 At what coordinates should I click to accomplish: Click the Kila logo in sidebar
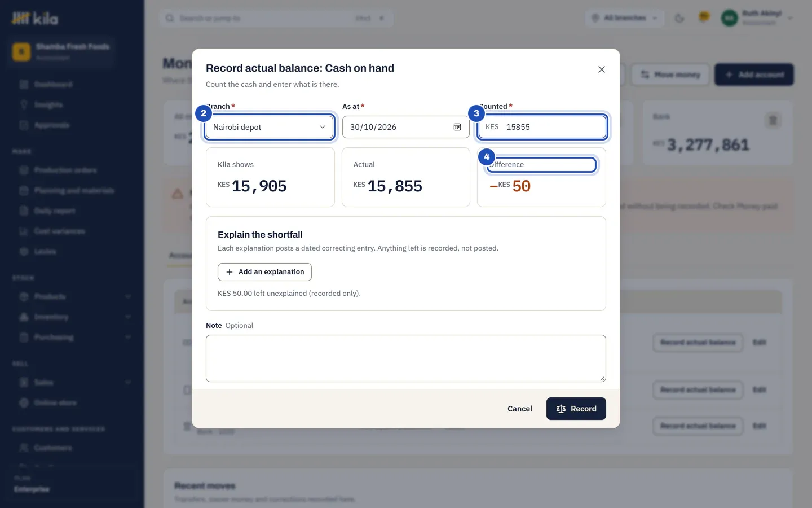35,18
